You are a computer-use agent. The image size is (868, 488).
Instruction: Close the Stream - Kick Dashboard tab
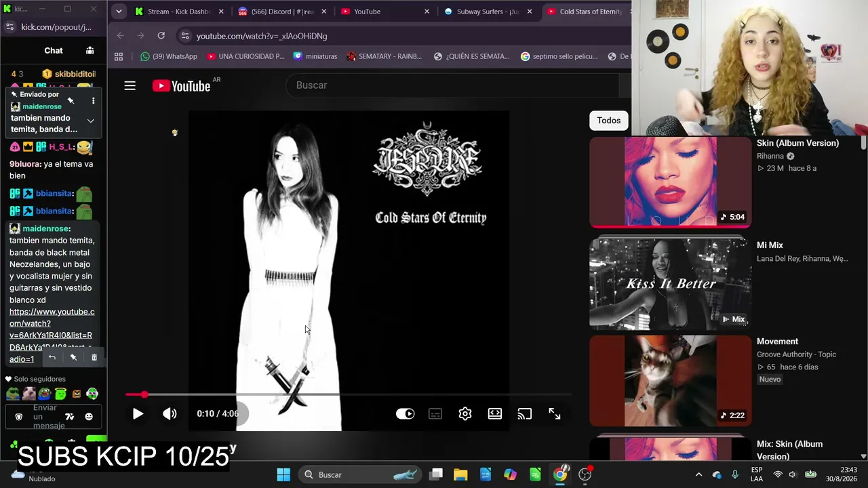221,12
